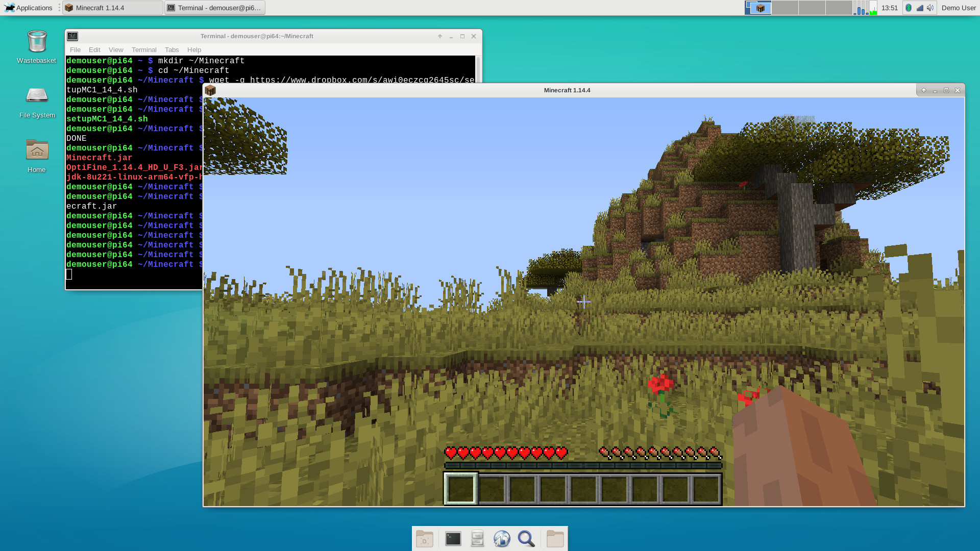
Task: Open the terminal's View menu
Action: coord(116,49)
